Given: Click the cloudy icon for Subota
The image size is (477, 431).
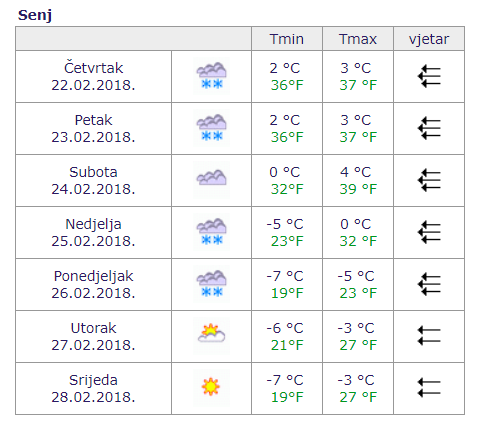Looking at the screenshot, I should [x=211, y=180].
